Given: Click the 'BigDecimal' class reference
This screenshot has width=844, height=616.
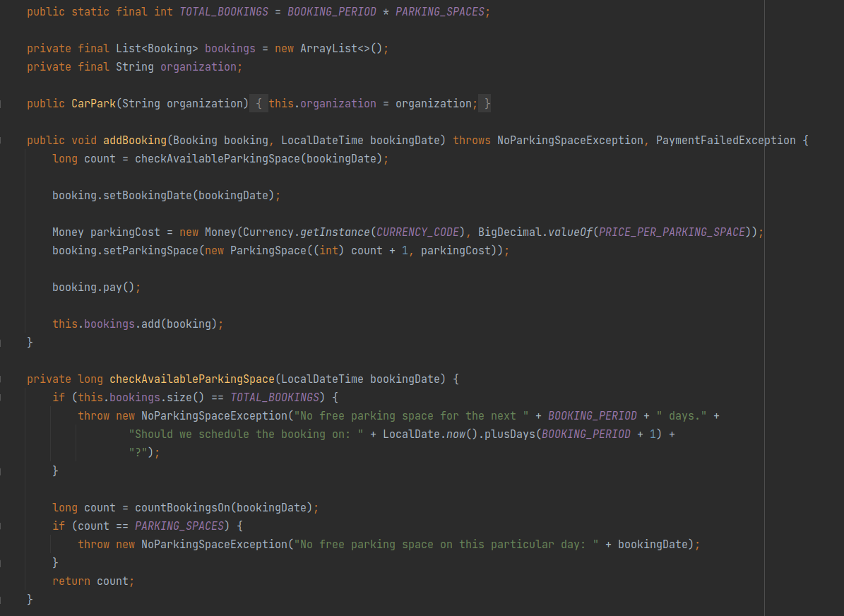Looking at the screenshot, I should [510, 232].
